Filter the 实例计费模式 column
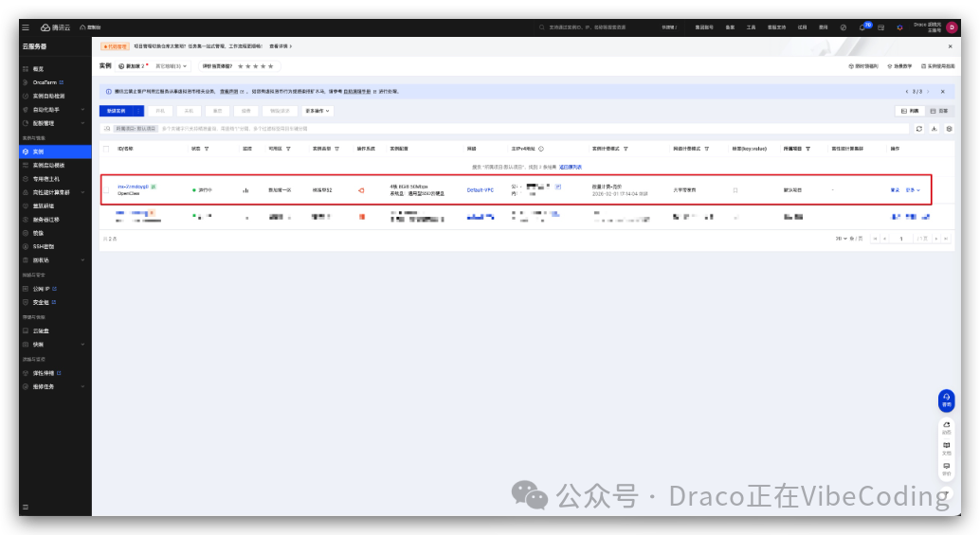980x535 pixels. (x=626, y=149)
